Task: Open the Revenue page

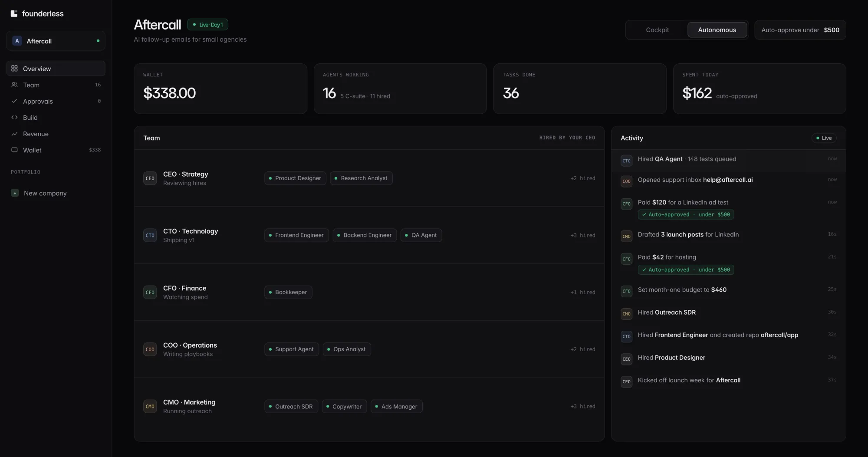Action: click(56, 134)
